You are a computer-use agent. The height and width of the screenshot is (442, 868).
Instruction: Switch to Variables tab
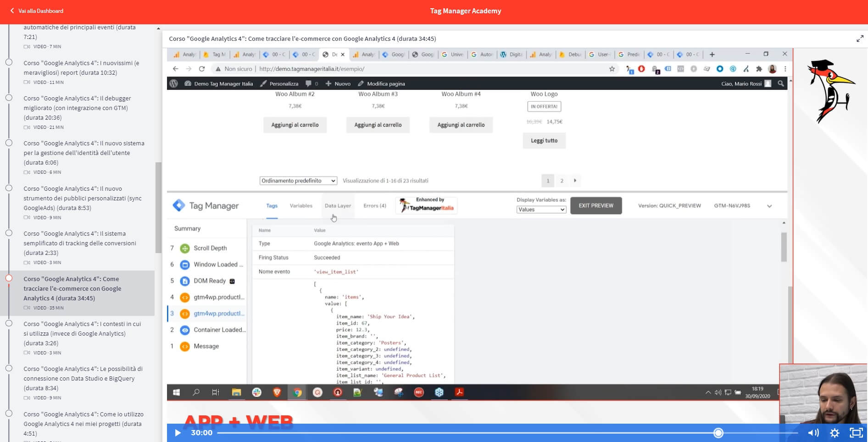coord(301,205)
